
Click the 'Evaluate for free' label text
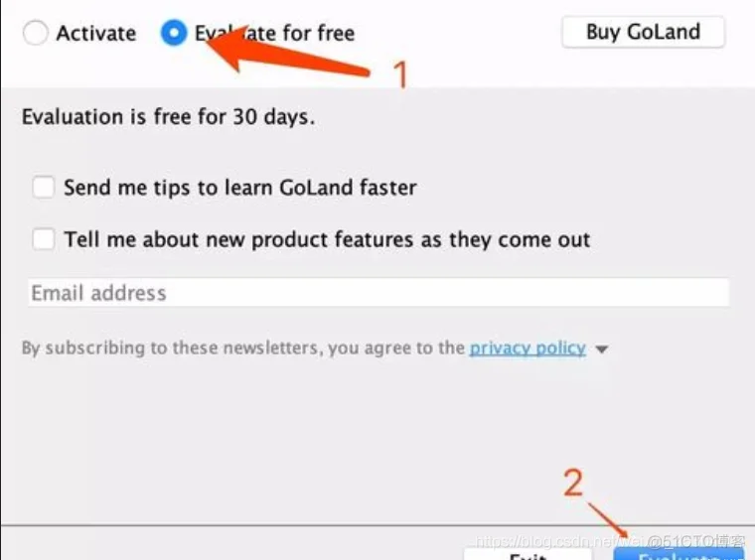(274, 33)
